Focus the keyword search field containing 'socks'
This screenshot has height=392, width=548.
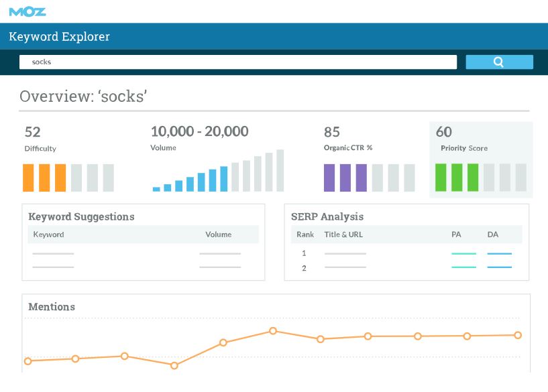point(238,62)
